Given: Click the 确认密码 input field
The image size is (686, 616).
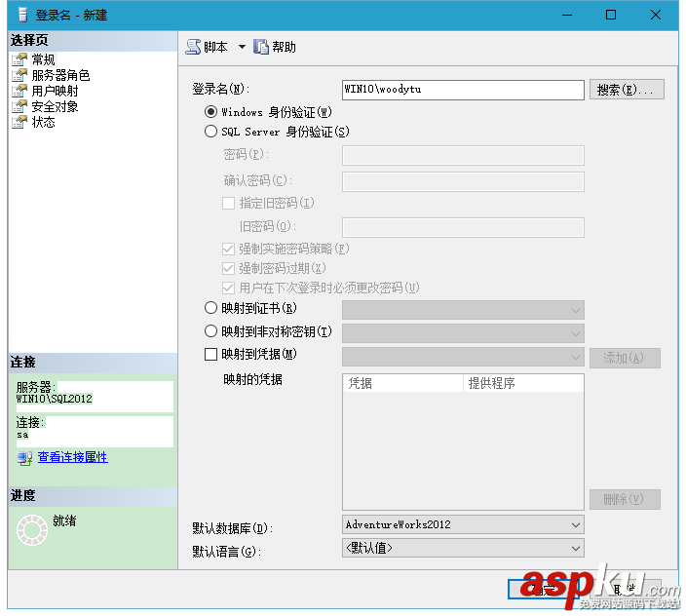Looking at the screenshot, I should point(463,181).
